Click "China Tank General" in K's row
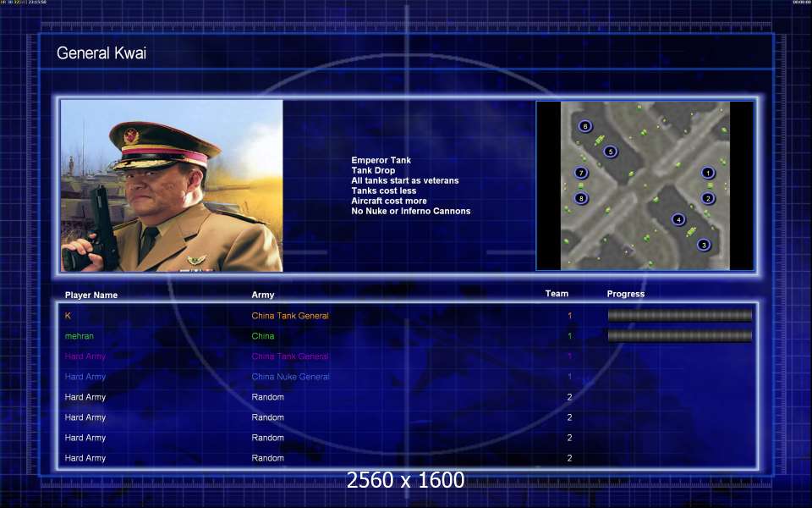The image size is (812, 508). tap(290, 316)
